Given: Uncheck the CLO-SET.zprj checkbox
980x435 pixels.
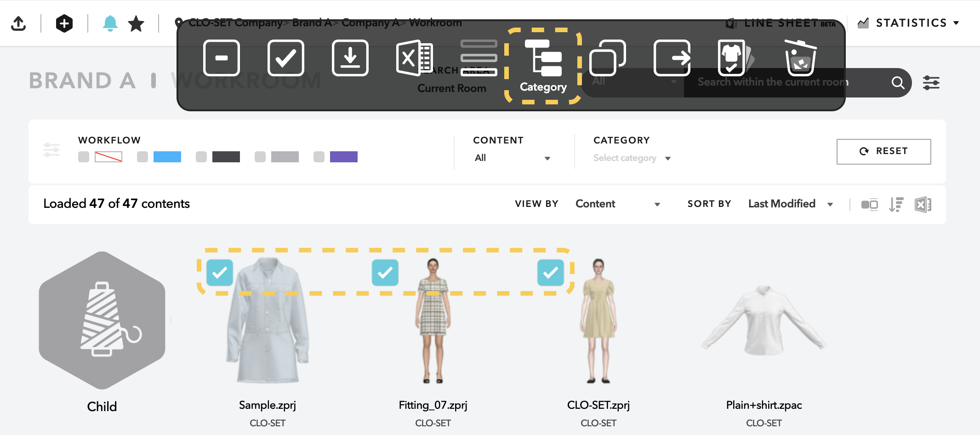Looking at the screenshot, I should [551, 273].
